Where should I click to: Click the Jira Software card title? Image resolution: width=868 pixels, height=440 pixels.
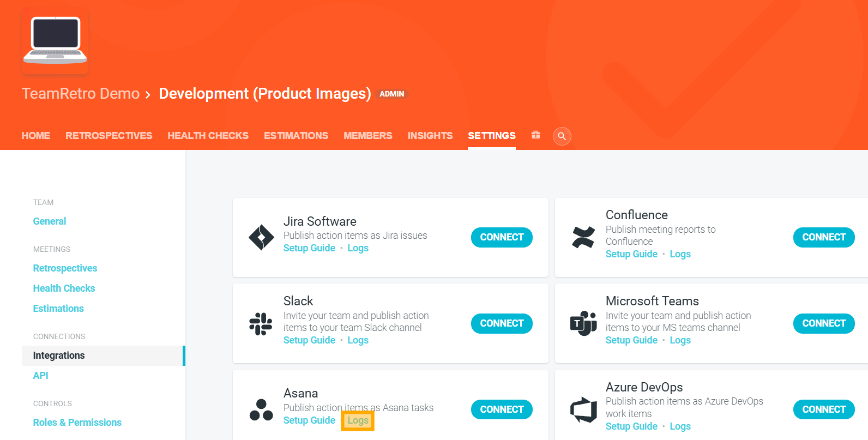[x=320, y=221]
